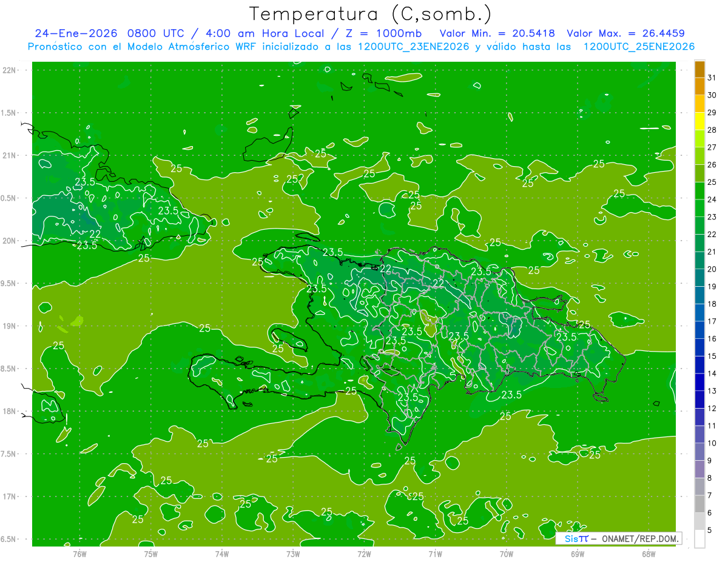Click the olive legend swatch between 25 and 26
Viewport: 728px width, 562px height.
(699, 173)
